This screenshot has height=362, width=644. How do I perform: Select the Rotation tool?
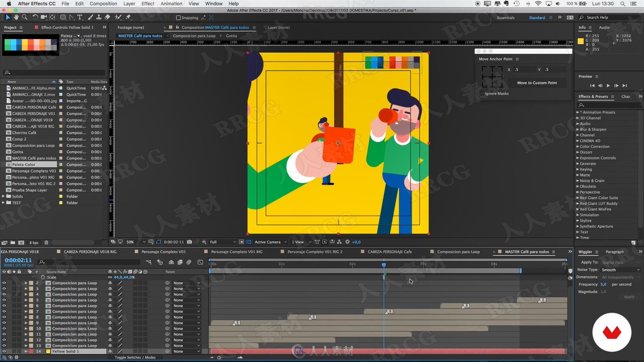[35, 17]
